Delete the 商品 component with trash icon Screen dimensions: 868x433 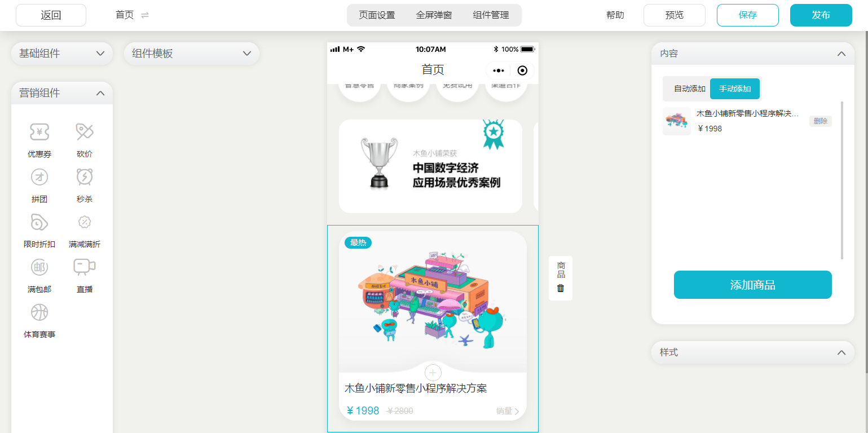tap(561, 288)
